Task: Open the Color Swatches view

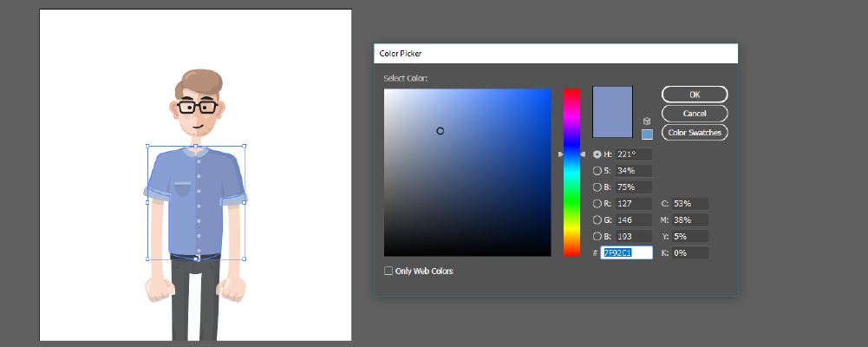Action: (695, 132)
